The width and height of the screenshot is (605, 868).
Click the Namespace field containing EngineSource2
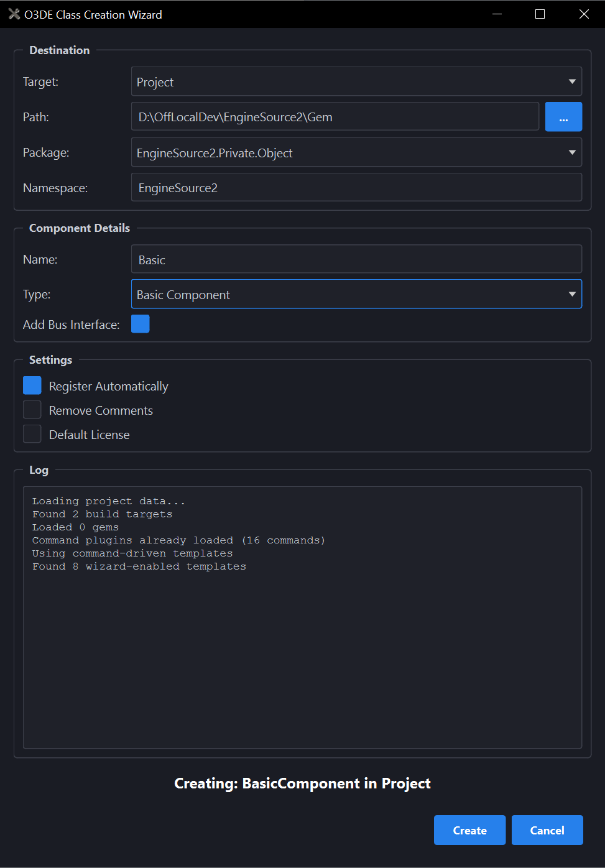pos(356,187)
